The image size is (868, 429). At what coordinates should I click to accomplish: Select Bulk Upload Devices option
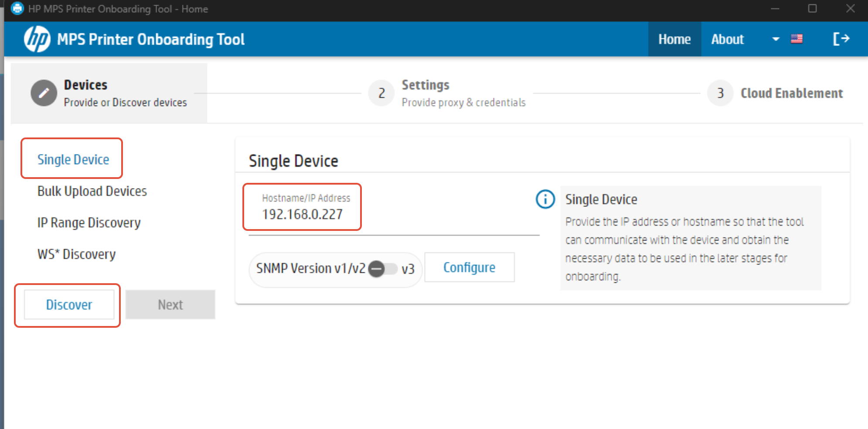click(92, 191)
